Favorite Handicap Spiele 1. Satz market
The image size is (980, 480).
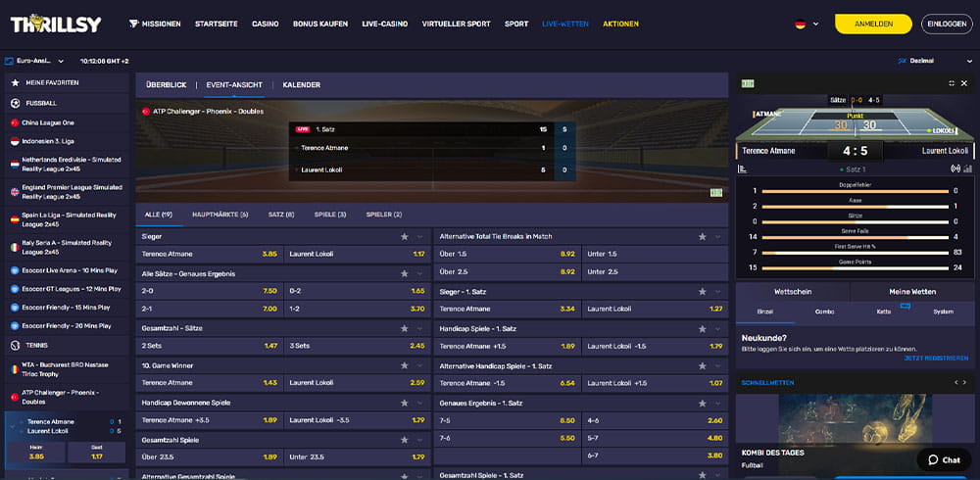tap(702, 329)
